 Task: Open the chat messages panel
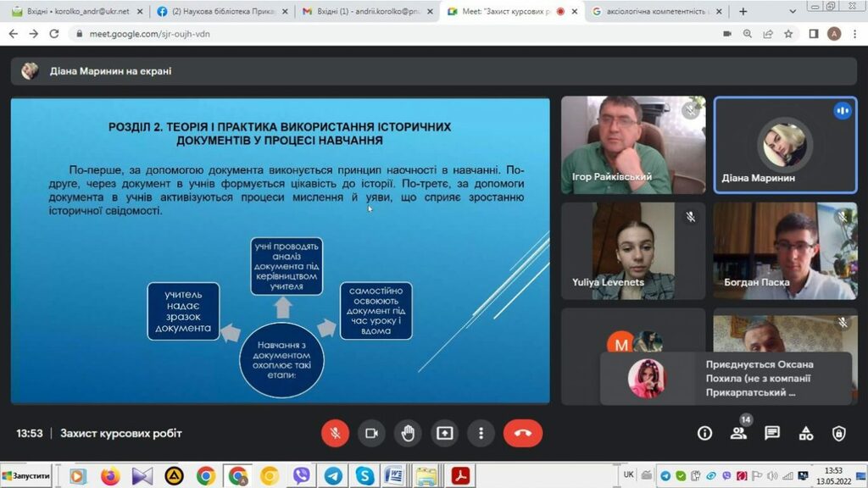[x=771, y=433]
